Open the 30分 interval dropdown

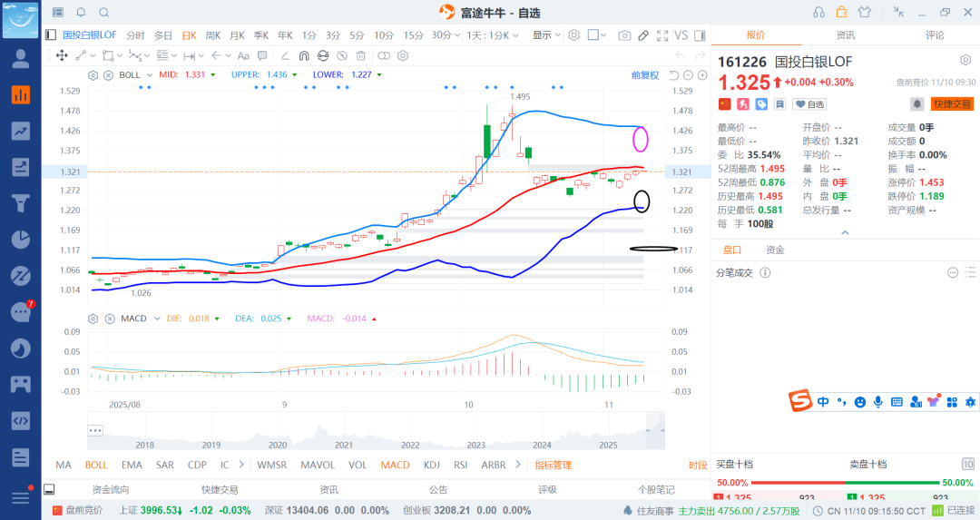(446, 35)
